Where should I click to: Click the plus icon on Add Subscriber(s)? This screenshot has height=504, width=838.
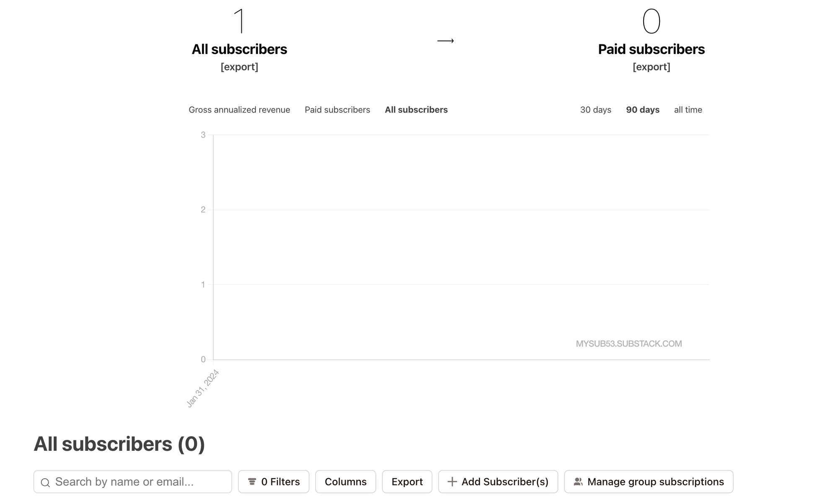[453, 481]
